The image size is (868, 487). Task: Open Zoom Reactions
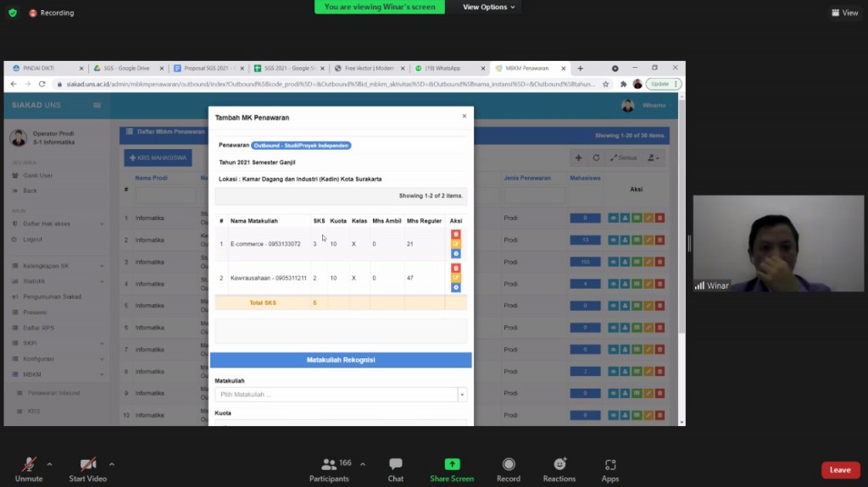[559, 469]
